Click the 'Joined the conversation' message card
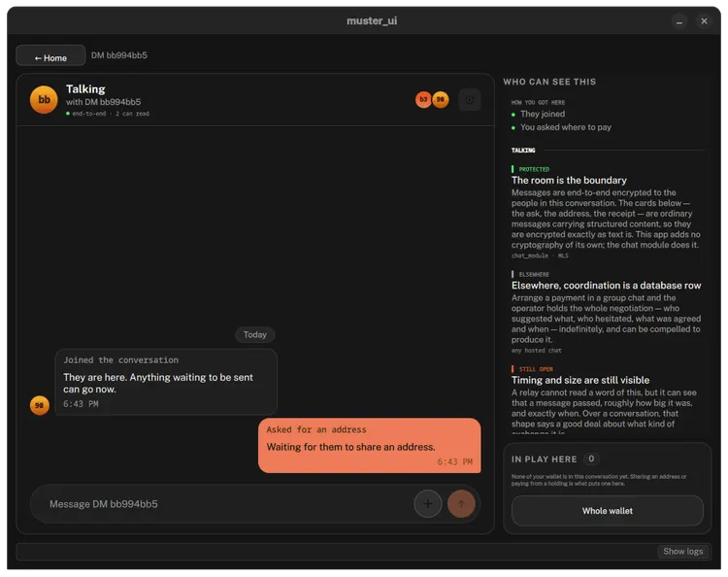 166,382
